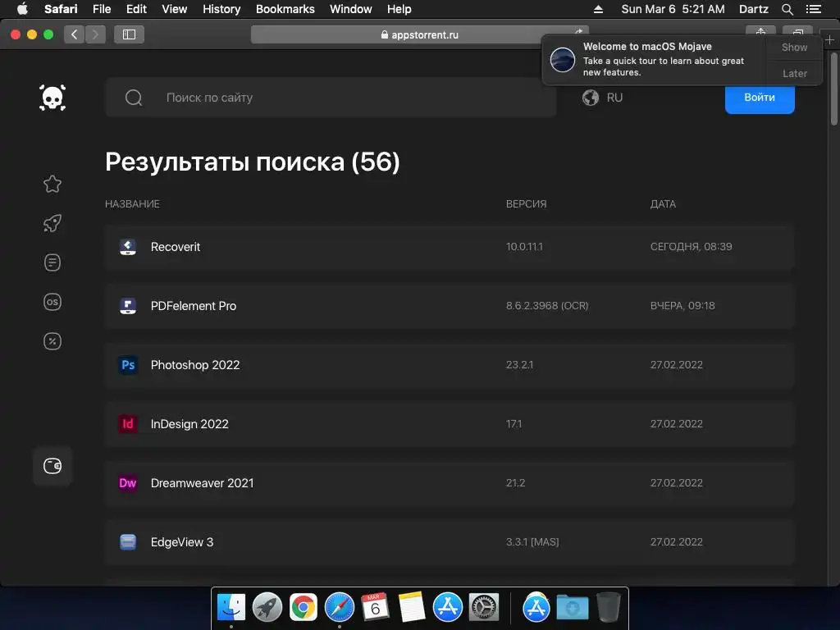Open System Preferences from the Dock
The height and width of the screenshot is (630, 840).
[x=484, y=608]
